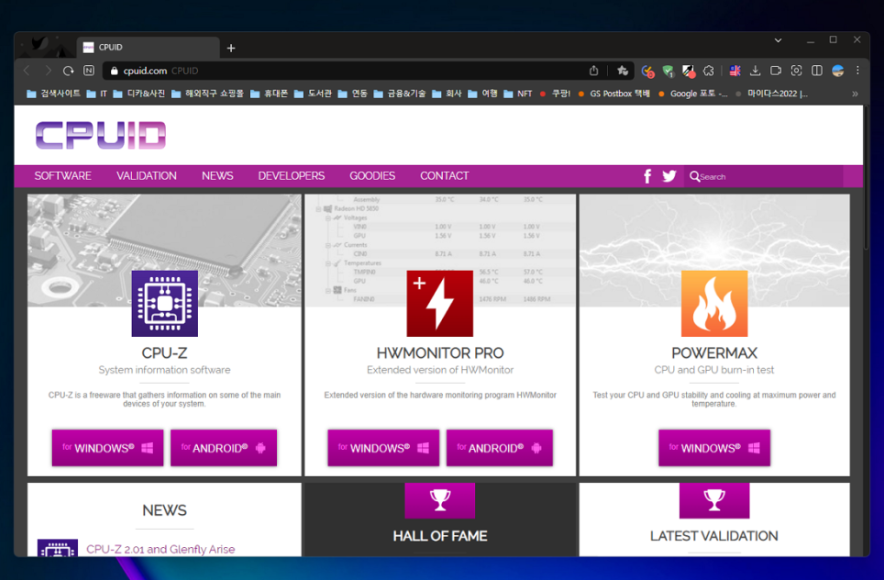Click the green shield extension icon
This screenshot has width=884, height=580.
(669, 71)
